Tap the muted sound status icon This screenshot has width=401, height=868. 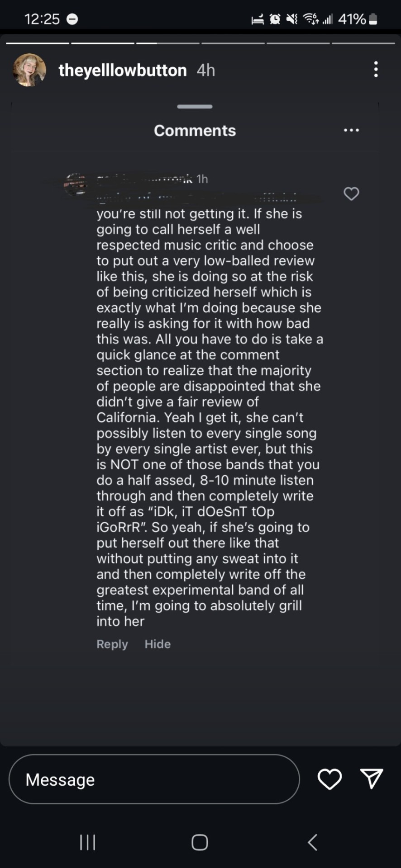(x=292, y=19)
